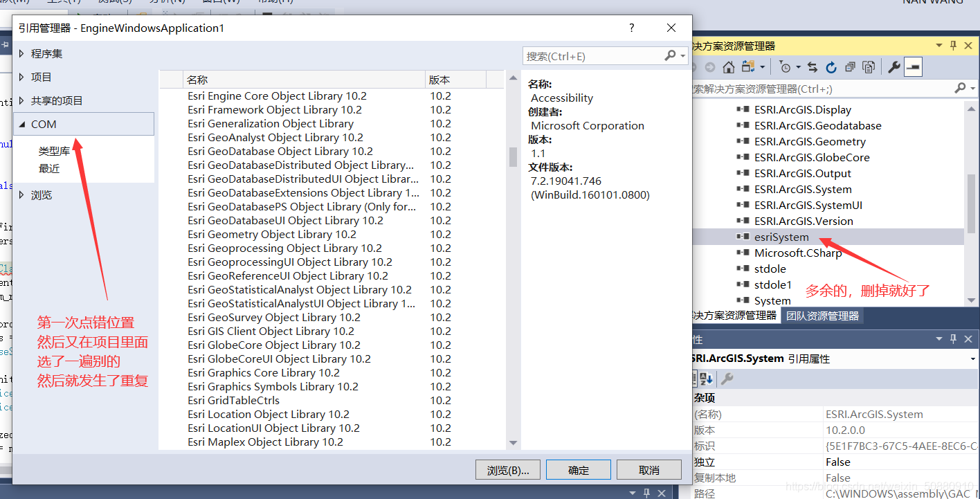The height and width of the screenshot is (499, 980).
Task: Expand the 项目 category
Action: click(22, 77)
